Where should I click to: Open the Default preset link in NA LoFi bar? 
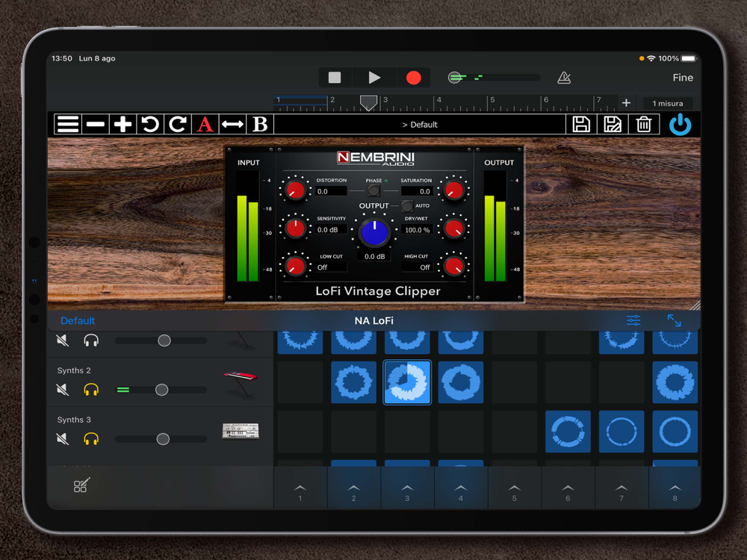click(78, 320)
